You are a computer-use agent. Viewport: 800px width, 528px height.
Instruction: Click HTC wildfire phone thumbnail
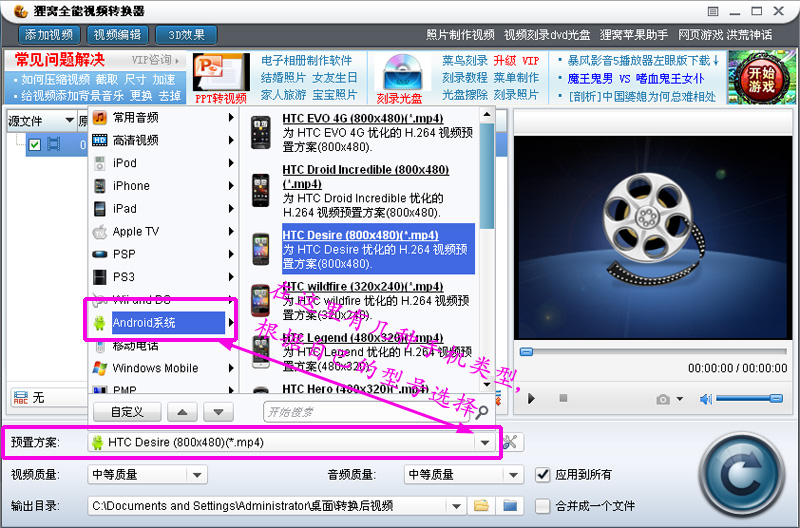pos(261,300)
